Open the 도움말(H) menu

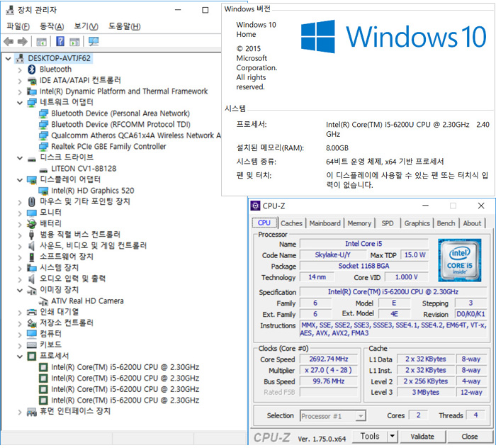coord(124,26)
